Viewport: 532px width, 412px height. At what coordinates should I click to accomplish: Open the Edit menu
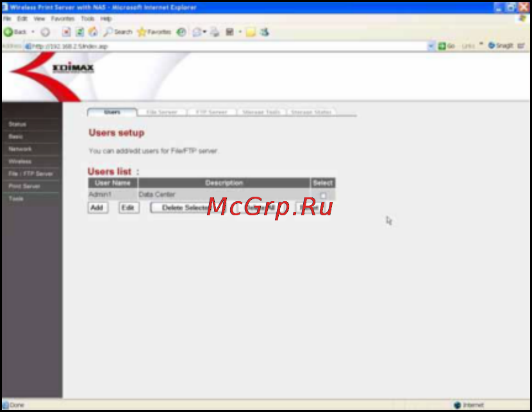coord(22,19)
